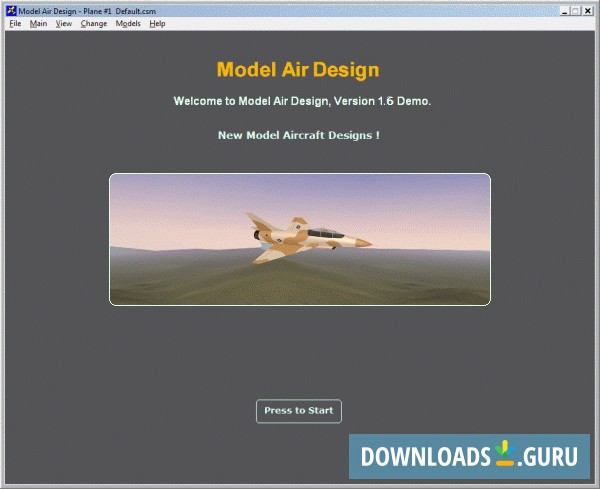Open the Main menu

(38, 24)
